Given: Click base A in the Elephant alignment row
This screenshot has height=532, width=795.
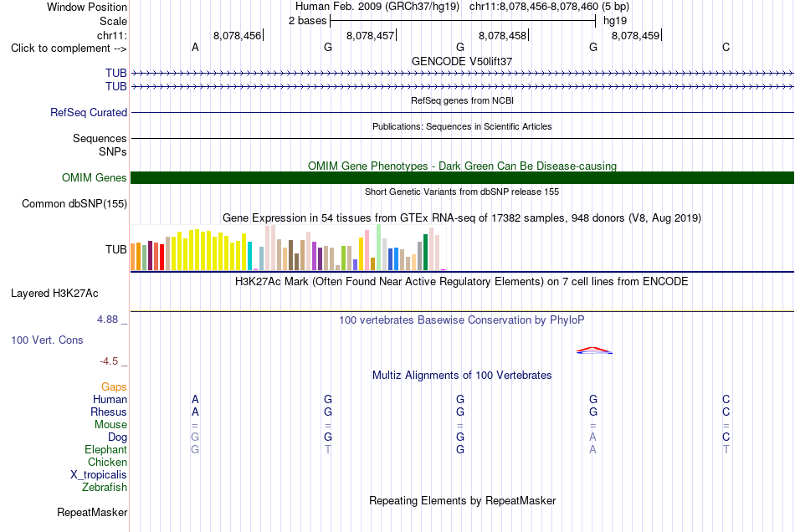Looking at the screenshot, I should (x=592, y=449).
